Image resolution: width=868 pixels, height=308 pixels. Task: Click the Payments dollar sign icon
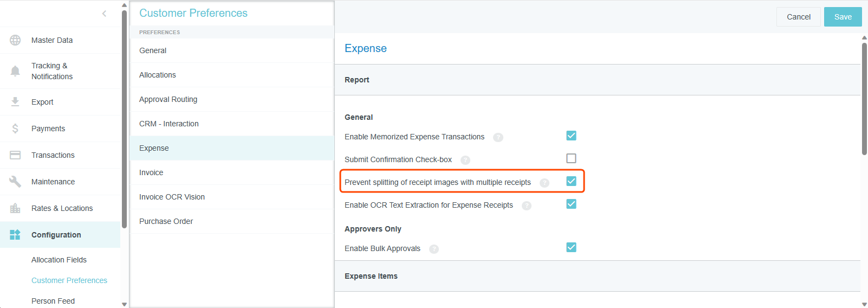point(15,129)
